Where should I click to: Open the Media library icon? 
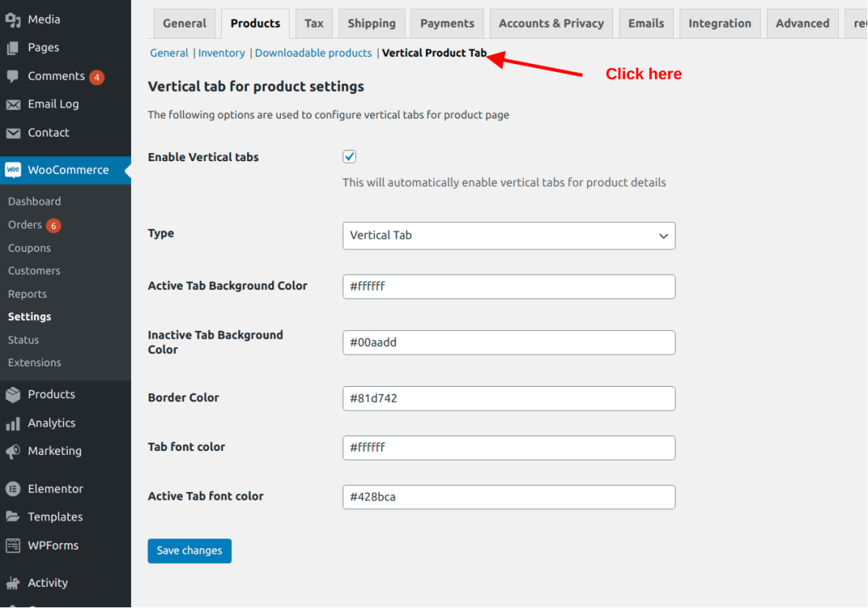click(x=14, y=19)
